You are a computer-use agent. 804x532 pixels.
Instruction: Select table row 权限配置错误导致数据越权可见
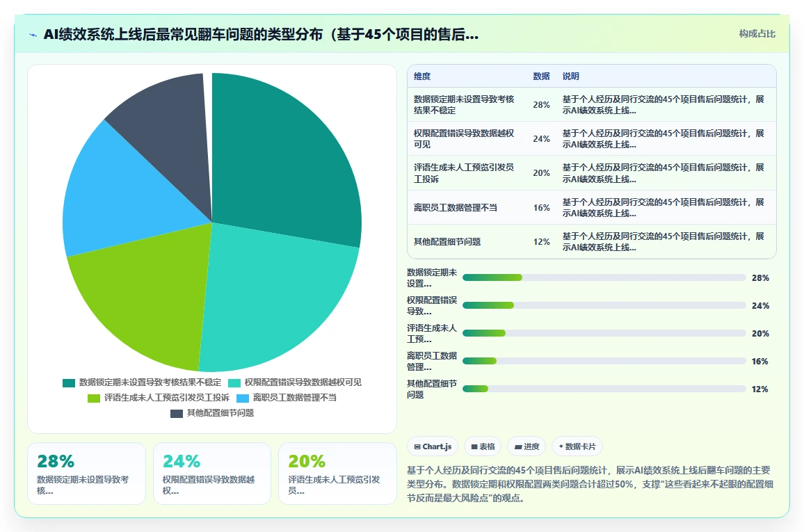click(592, 139)
